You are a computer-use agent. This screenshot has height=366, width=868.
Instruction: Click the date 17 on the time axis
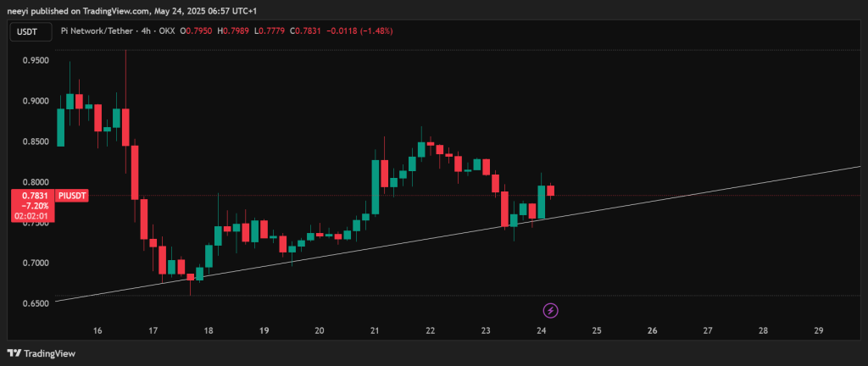pyautogui.click(x=153, y=331)
